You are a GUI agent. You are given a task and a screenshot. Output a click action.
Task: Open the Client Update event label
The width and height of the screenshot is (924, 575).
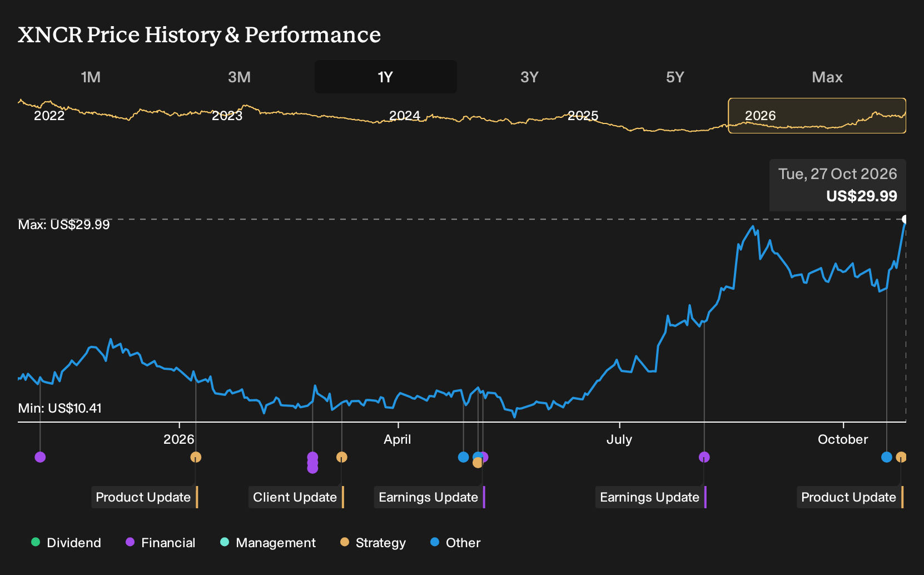pyautogui.click(x=296, y=497)
